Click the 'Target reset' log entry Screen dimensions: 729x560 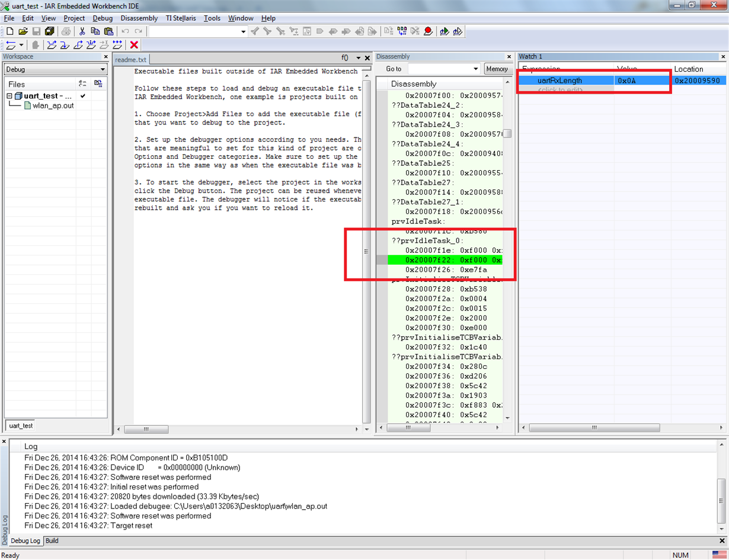tap(88, 526)
